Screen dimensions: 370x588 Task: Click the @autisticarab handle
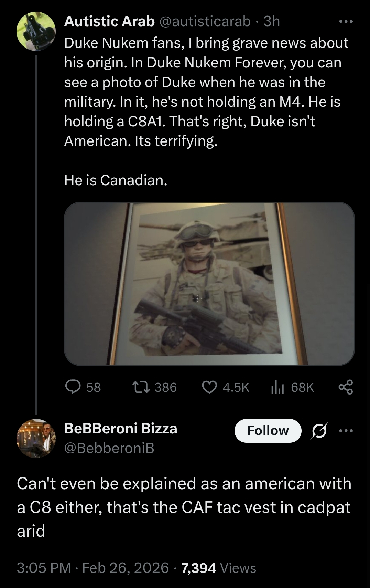point(205,21)
